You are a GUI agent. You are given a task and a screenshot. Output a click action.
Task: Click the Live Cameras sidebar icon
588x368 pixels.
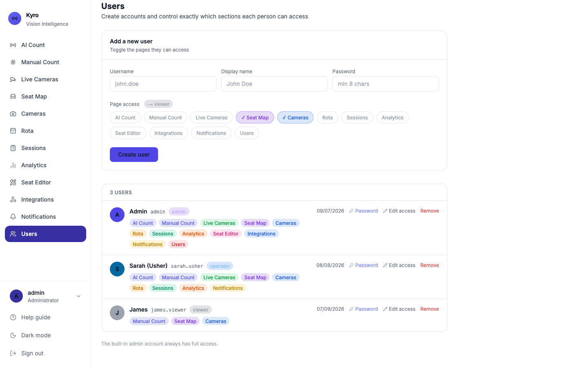click(13, 79)
